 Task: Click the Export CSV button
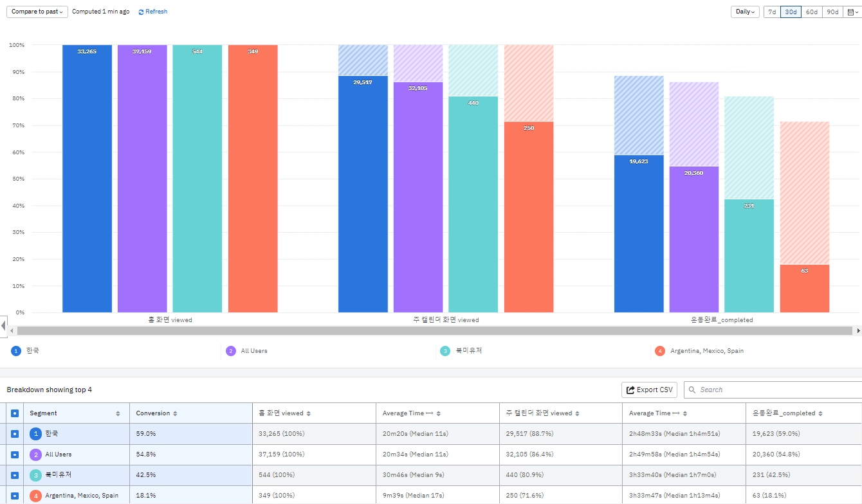click(650, 390)
